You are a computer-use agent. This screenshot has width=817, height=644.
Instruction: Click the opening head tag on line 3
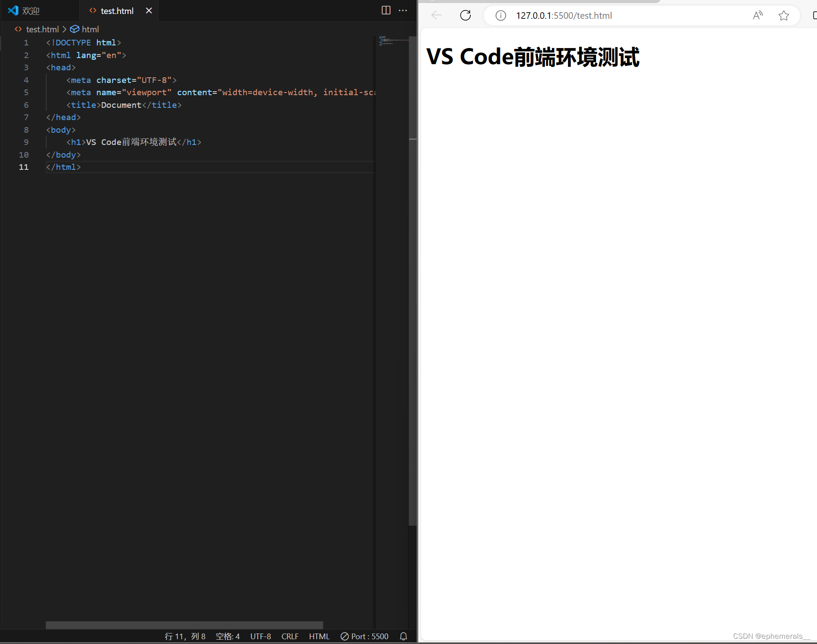[x=61, y=68]
